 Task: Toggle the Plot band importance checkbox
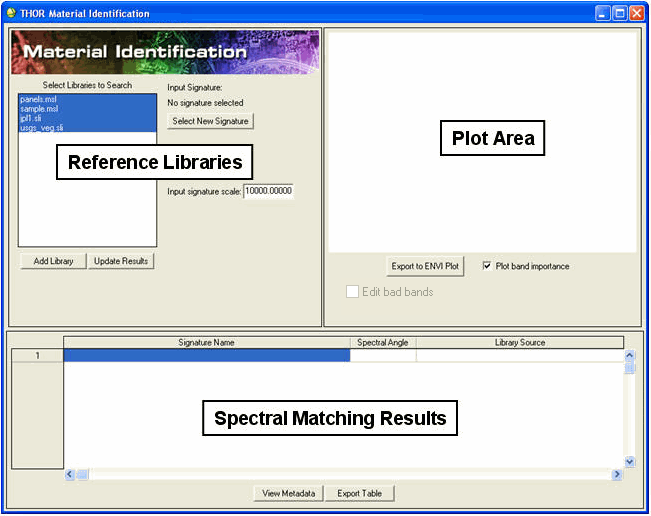click(x=487, y=266)
